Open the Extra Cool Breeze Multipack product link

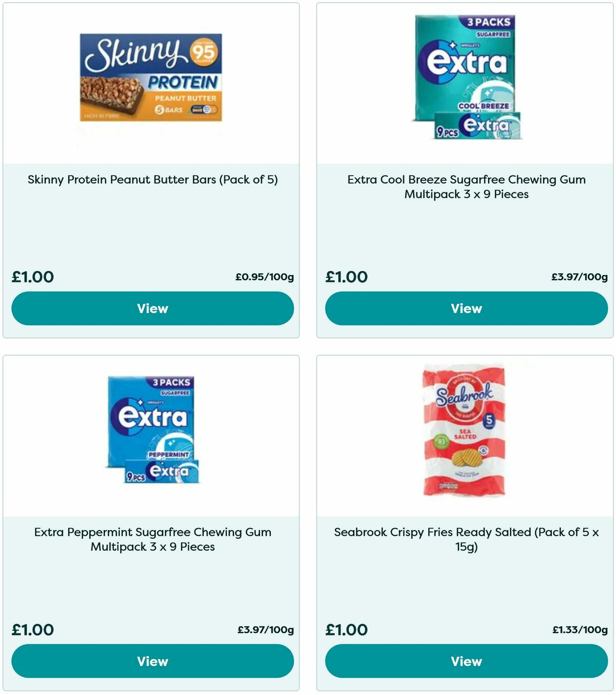(x=466, y=187)
